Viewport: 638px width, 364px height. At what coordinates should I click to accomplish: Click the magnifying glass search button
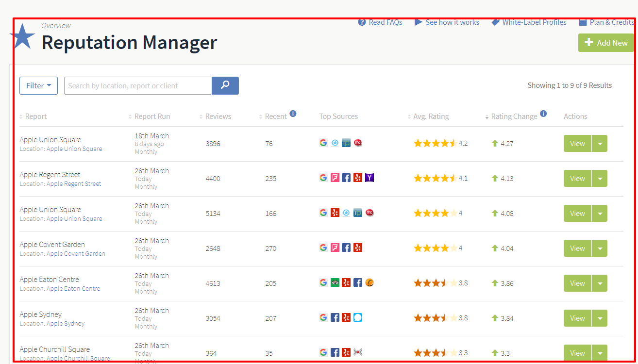pyautogui.click(x=225, y=85)
